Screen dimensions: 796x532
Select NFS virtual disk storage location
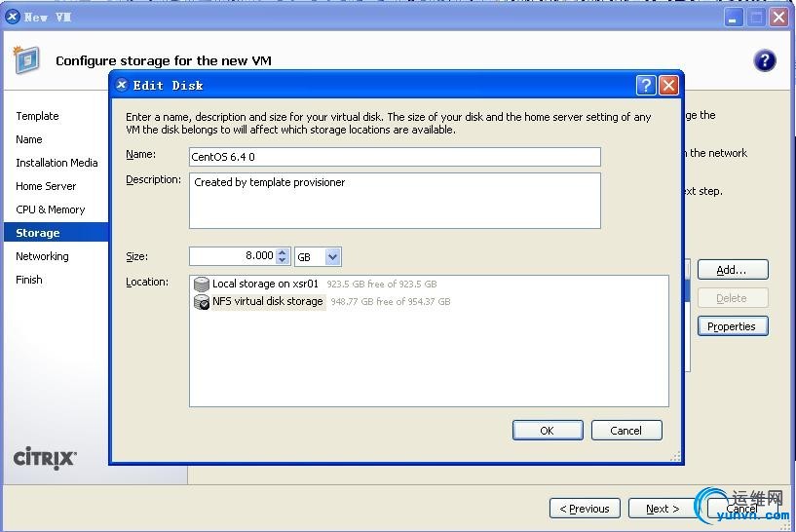point(268,301)
